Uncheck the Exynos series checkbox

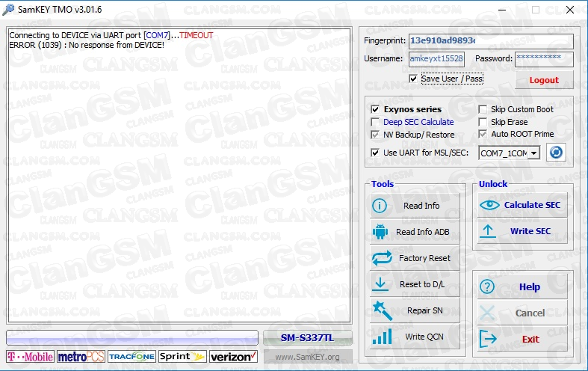pos(375,109)
